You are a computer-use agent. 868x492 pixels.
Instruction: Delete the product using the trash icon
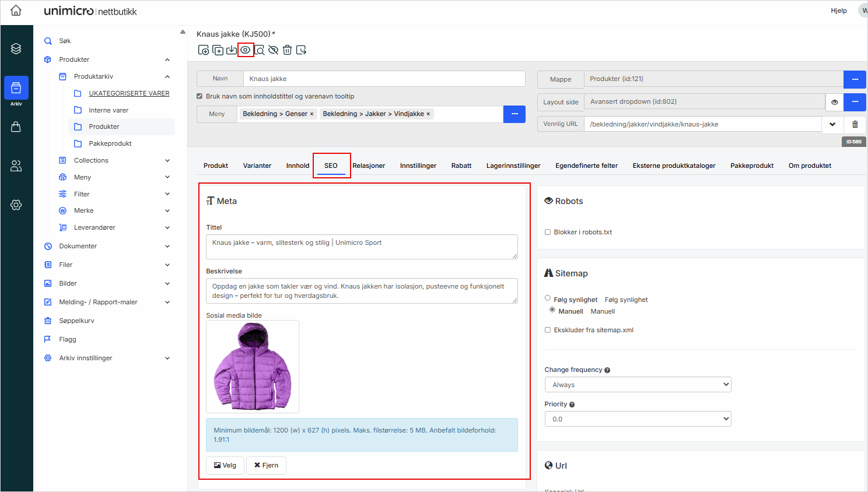[x=287, y=50]
